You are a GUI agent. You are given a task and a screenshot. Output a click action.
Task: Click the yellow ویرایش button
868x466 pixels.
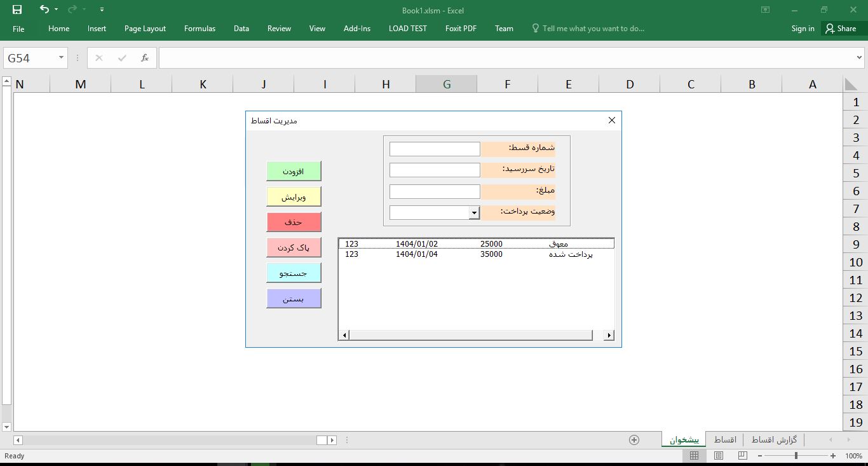(x=294, y=196)
